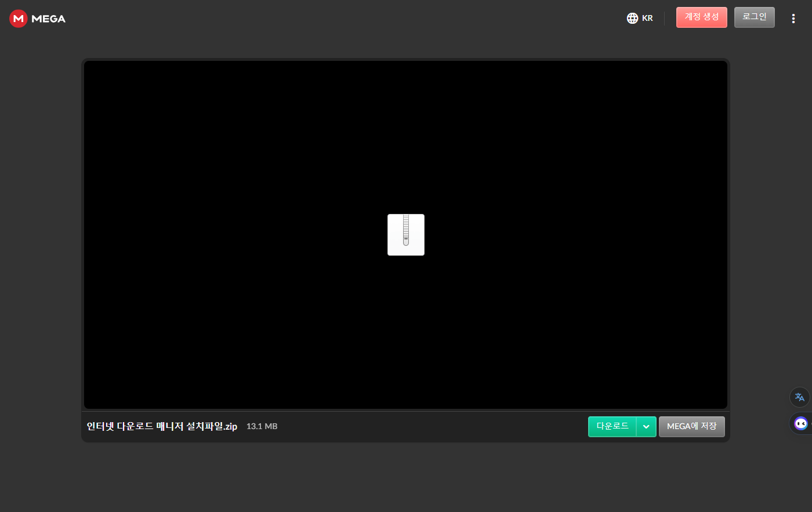The image size is (812, 512).
Task: Click the MEGA logo in the header
Action: point(37,19)
